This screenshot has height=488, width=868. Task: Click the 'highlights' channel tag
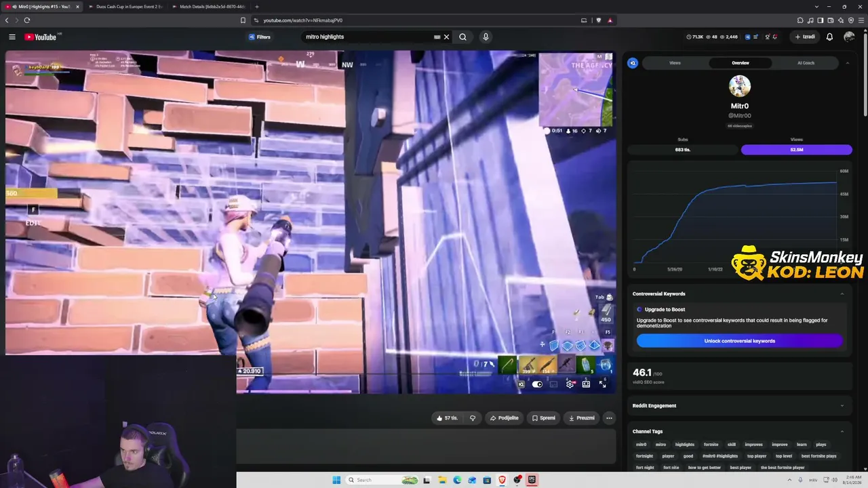point(685,445)
